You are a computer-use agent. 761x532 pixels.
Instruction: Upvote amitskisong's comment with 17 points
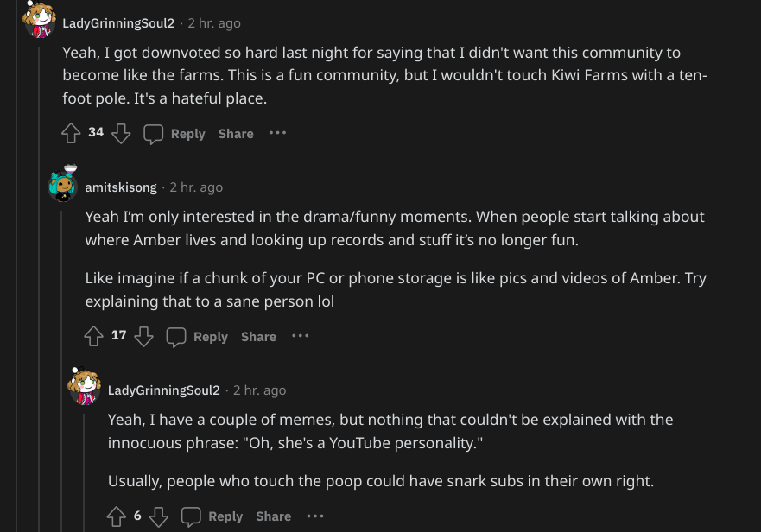tap(93, 337)
